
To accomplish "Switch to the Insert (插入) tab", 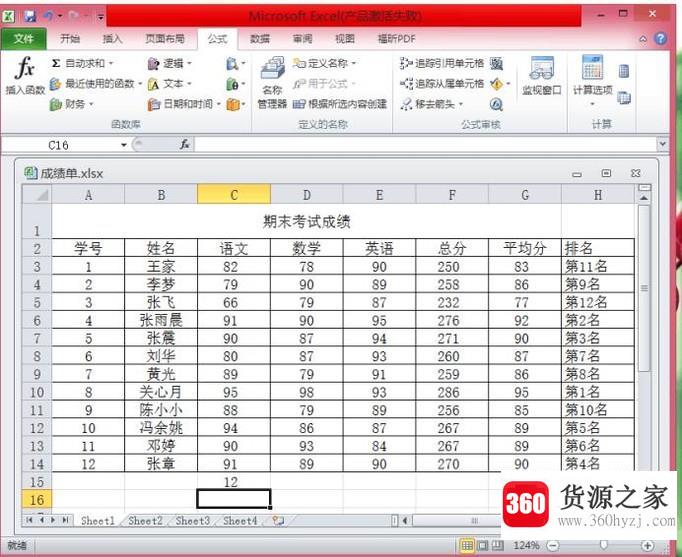I will (112, 39).
